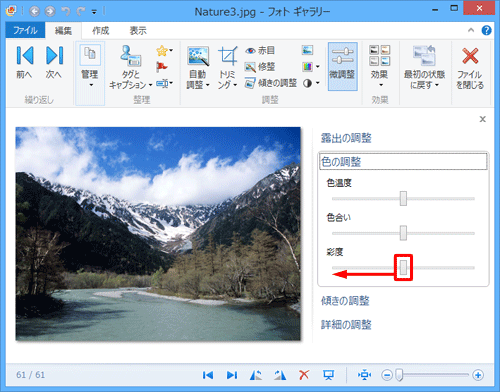Click 最初の状態に戻す revert button

tap(424, 67)
